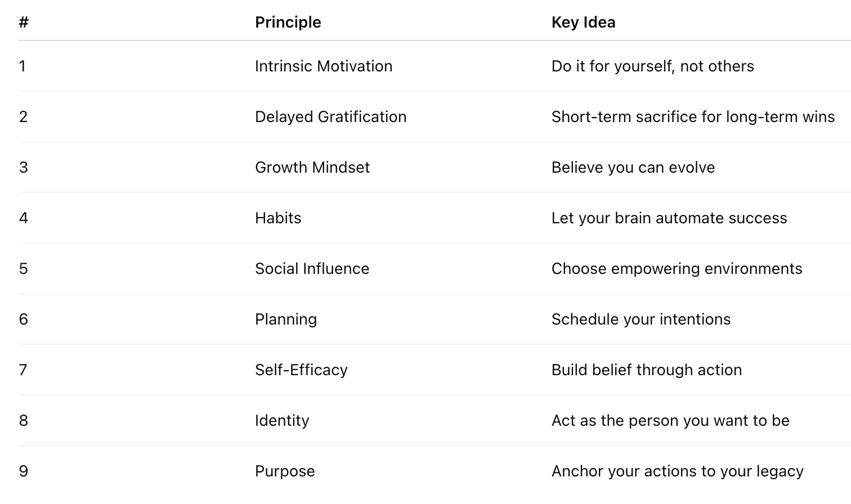Viewport: 851px width, 504px height.
Task: Select 'Schedule your intentions' cell
Action: [x=641, y=319]
